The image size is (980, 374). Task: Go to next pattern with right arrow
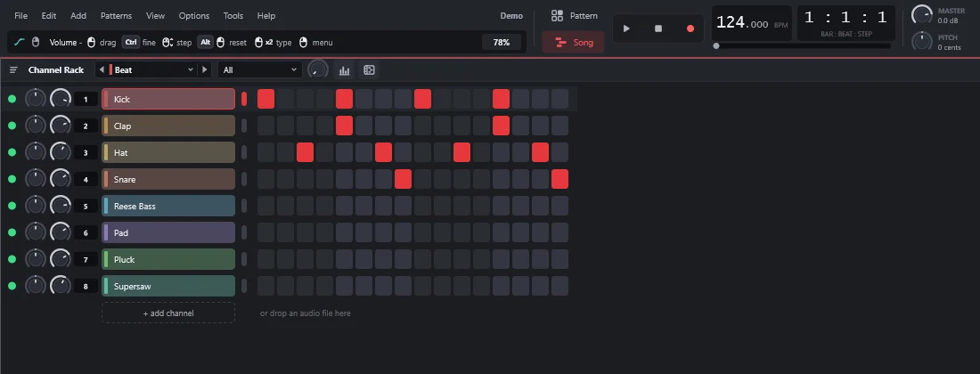pyautogui.click(x=204, y=70)
